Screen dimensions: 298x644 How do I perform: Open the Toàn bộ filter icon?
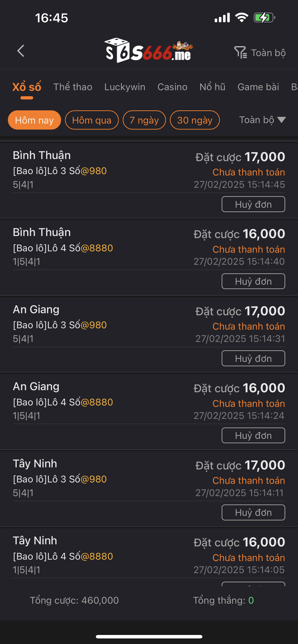point(240,52)
